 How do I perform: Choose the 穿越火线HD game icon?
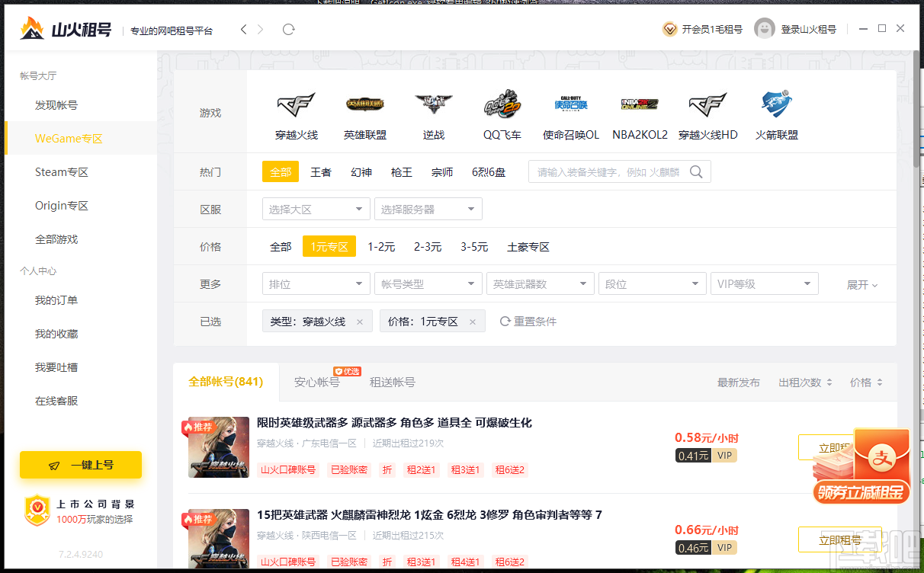tap(708, 105)
